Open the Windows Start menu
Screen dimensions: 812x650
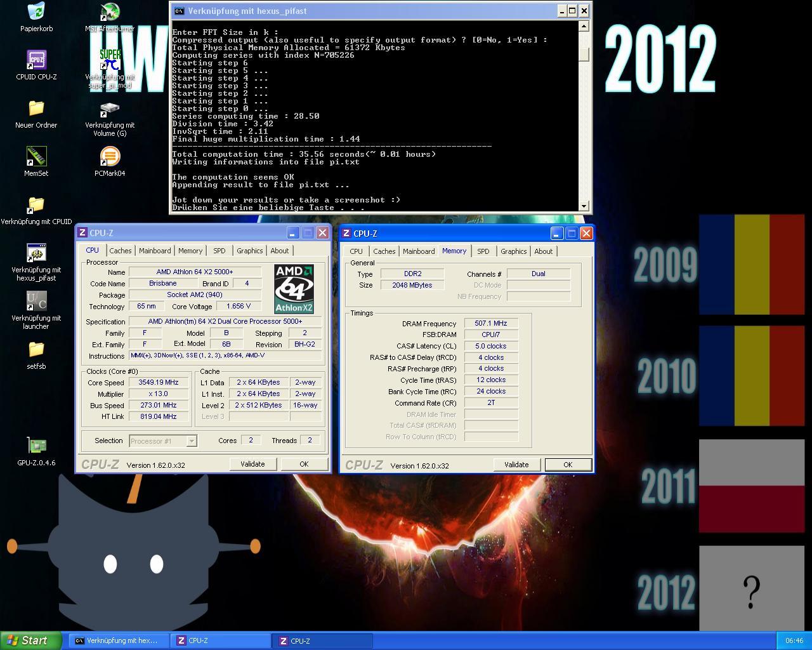(30, 640)
